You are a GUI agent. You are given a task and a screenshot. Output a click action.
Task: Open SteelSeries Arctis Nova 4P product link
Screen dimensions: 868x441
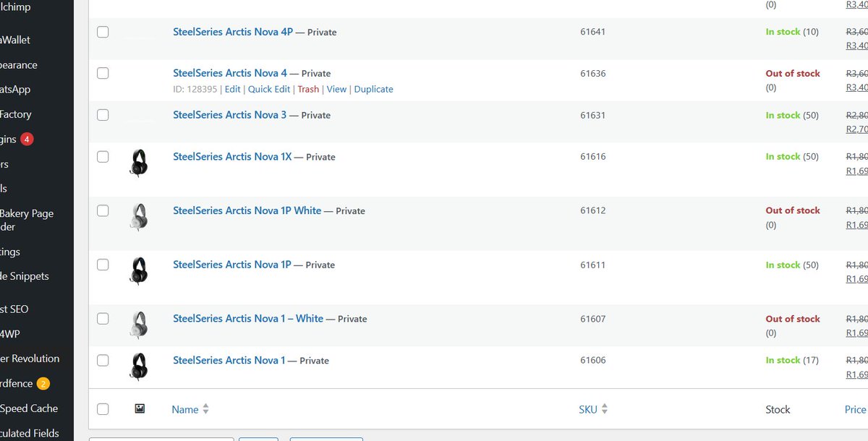(233, 32)
